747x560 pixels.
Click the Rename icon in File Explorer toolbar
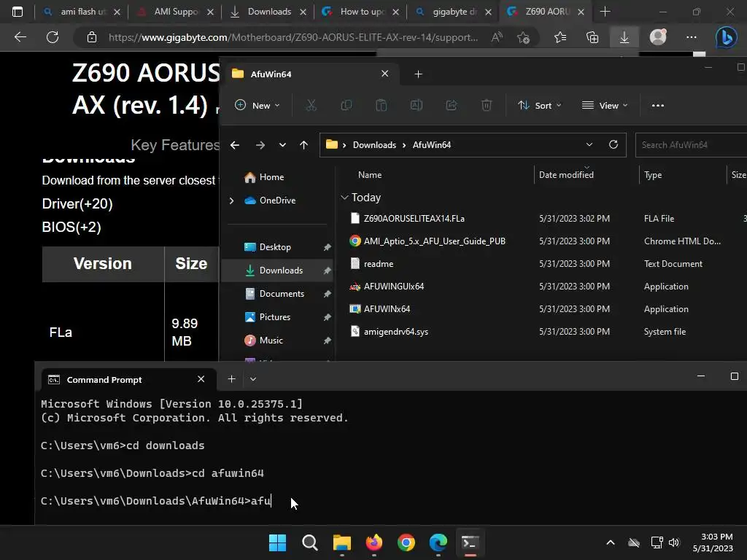[417, 105]
